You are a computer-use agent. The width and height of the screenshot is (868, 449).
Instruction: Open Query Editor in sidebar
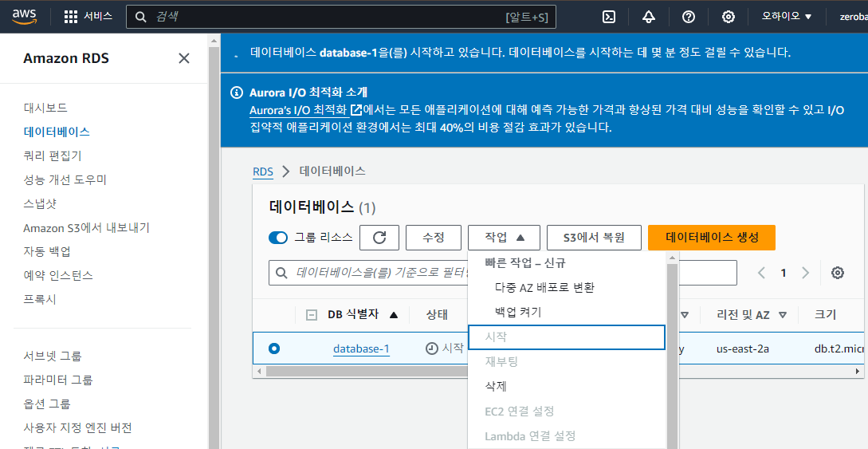(53, 156)
